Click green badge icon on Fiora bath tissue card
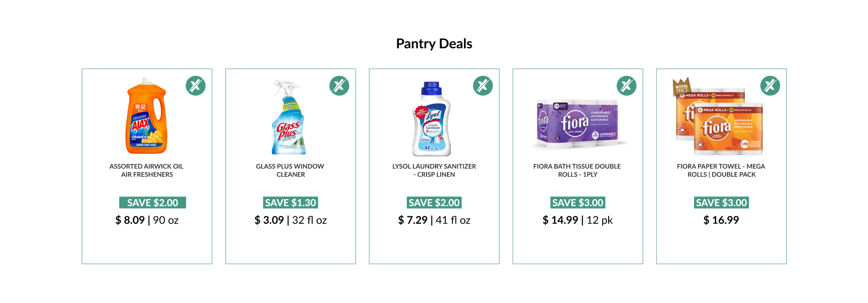Screen dimensions: 868x303 coord(627,86)
